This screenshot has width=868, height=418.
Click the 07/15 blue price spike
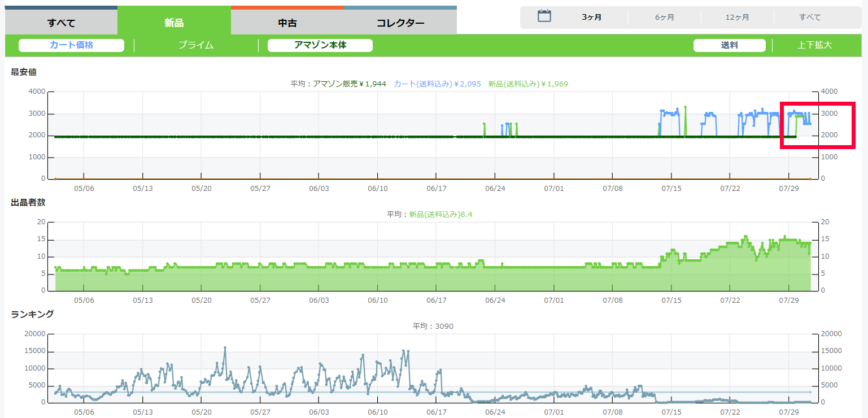[x=669, y=112]
